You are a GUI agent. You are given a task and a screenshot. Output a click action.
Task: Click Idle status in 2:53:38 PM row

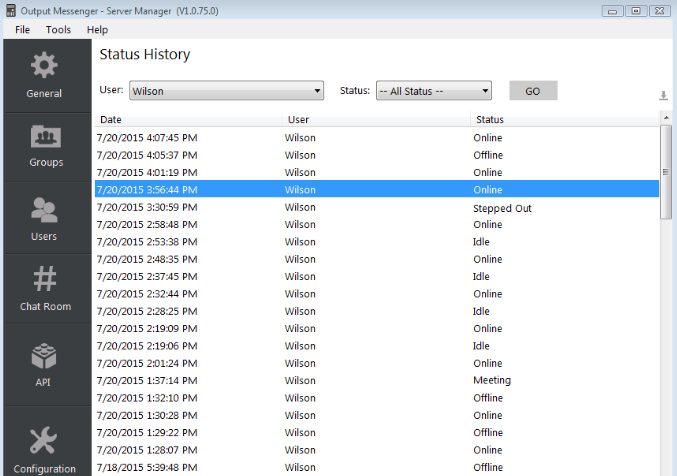(x=481, y=242)
